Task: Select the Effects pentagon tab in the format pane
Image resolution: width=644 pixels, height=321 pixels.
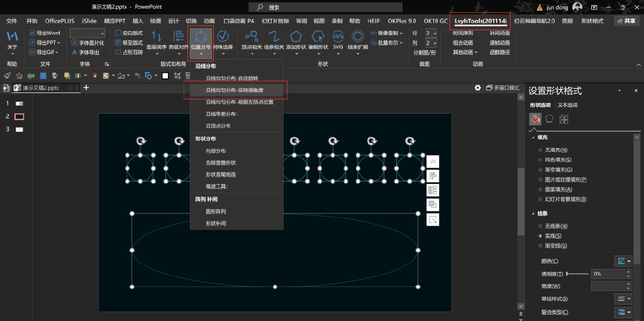Action: pos(549,119)
